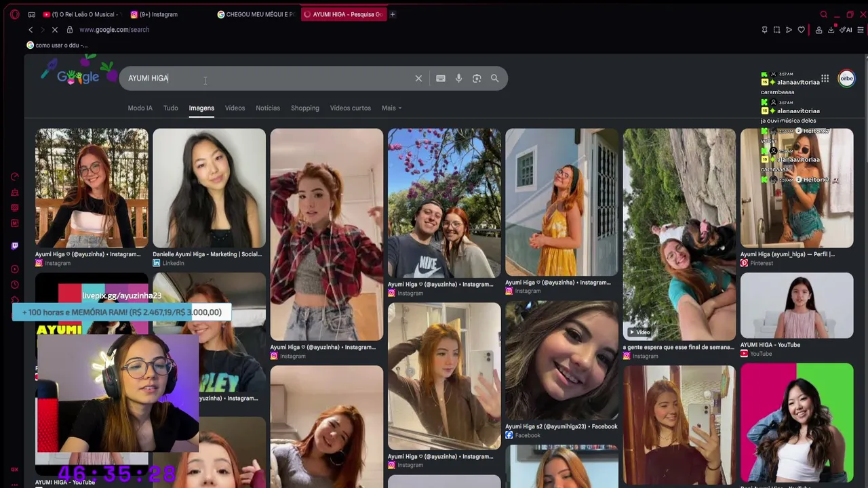Expand the Mais search filter dropdown
This screenshot has height=488, width=868.
[x=391, y=108]
